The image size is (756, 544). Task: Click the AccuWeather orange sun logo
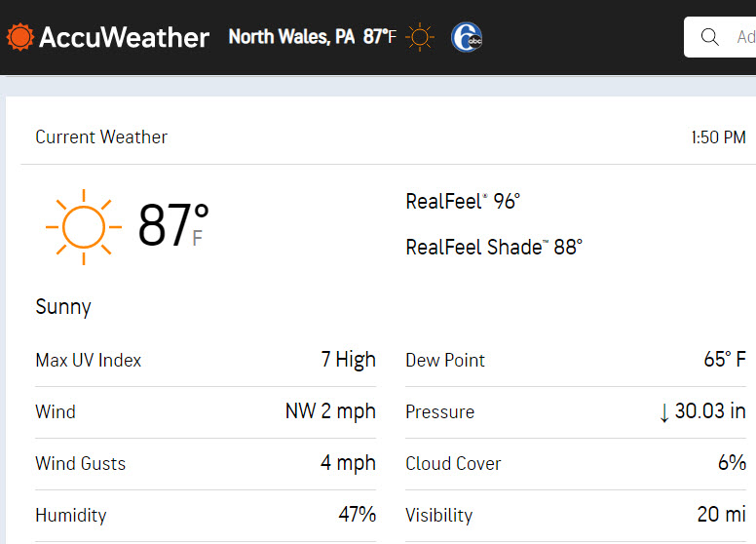tap(19, 37)
